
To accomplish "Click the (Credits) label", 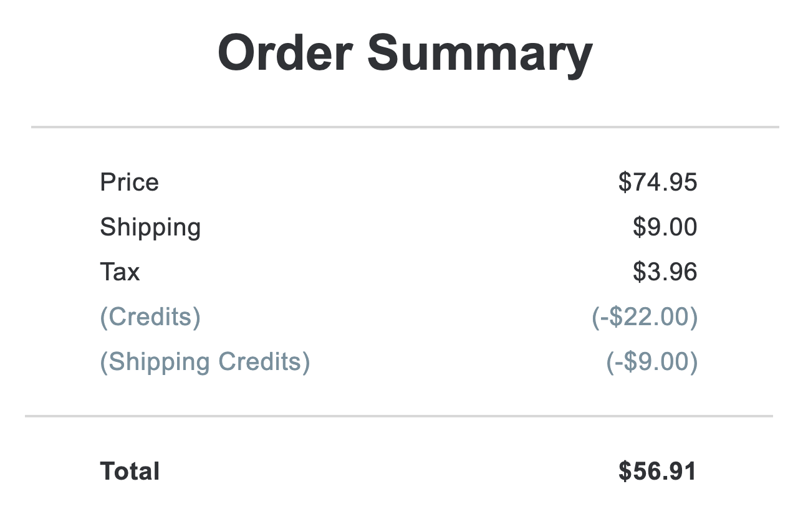I will (x=150, y=318).
